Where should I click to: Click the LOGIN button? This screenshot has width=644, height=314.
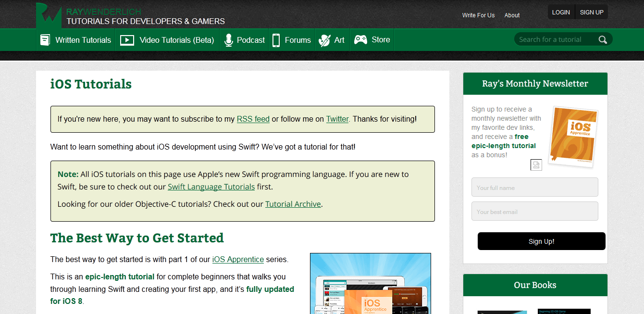click(561, 13)
